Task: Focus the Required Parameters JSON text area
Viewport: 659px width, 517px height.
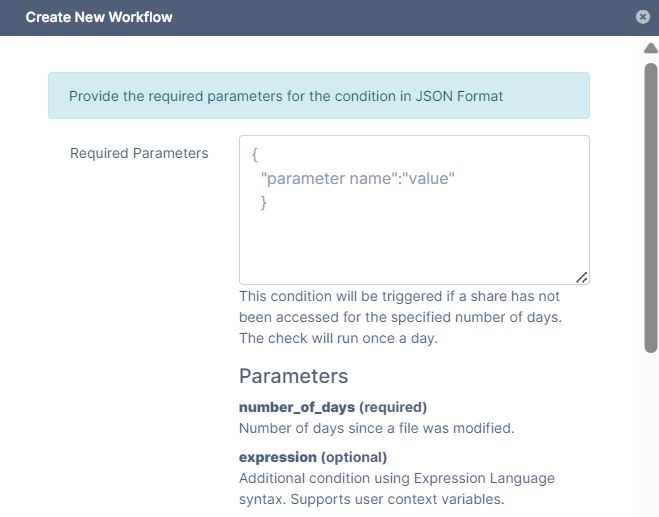Action: (414, 230)
